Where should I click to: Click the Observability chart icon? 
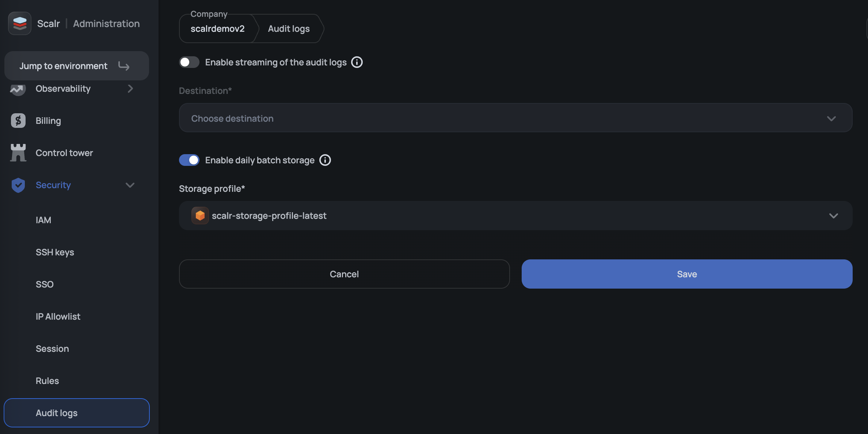point(18,89)
